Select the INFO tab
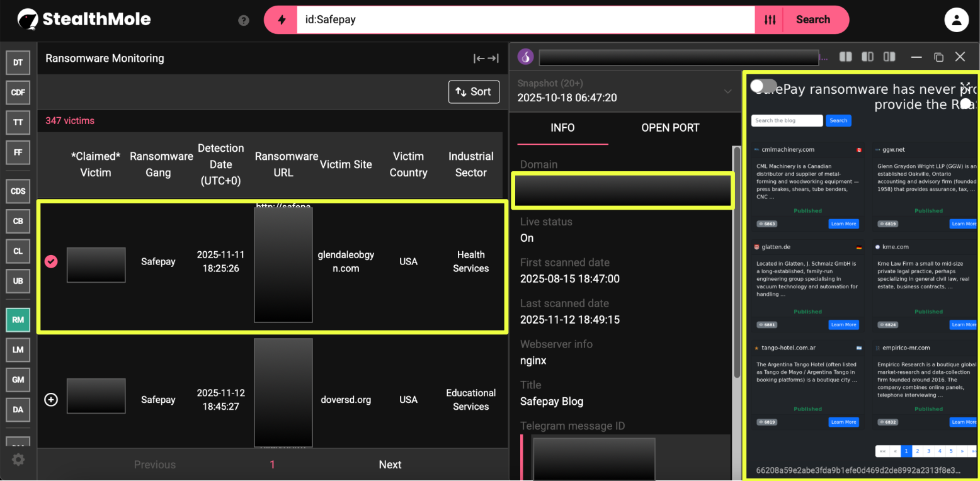This screenshot has height=481, width=980. click(x=562, y=128)
